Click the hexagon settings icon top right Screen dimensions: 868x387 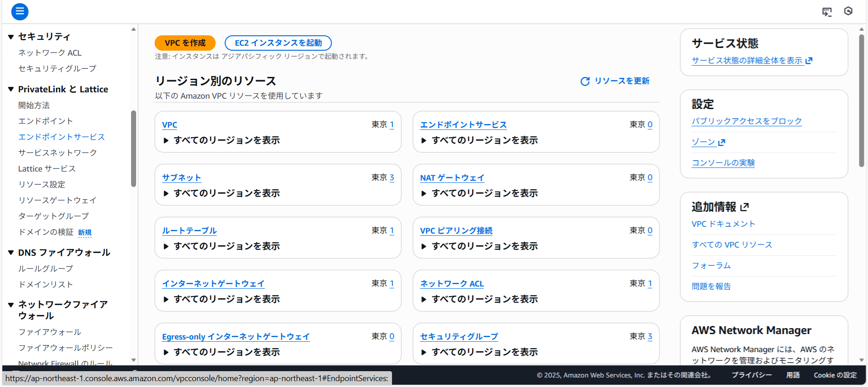point(848,11)
